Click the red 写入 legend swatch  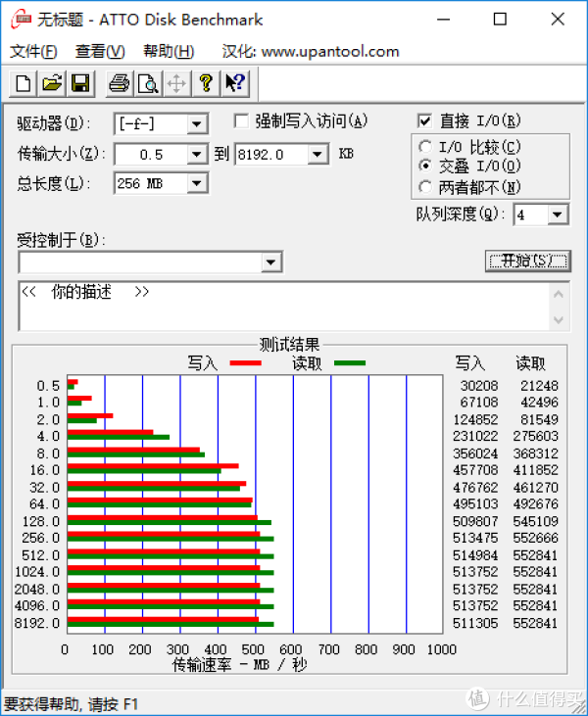(246, 363)
